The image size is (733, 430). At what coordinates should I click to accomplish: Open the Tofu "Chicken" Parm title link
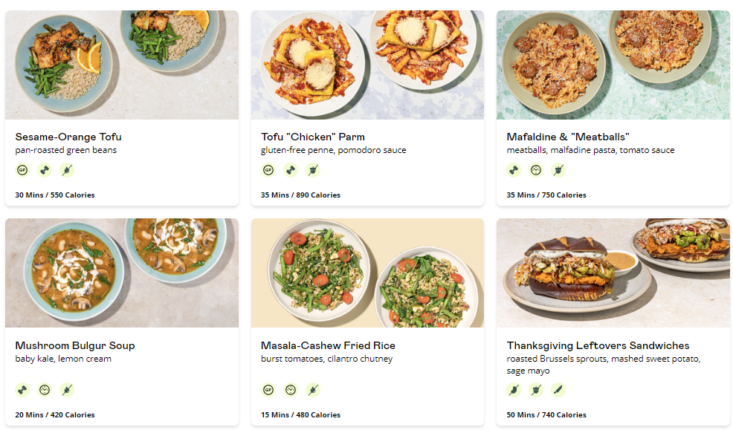click(x=311, y=137)
